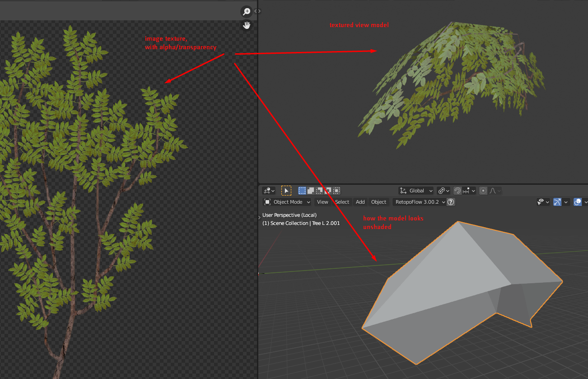Open object visibility eye dropdown

543,202
